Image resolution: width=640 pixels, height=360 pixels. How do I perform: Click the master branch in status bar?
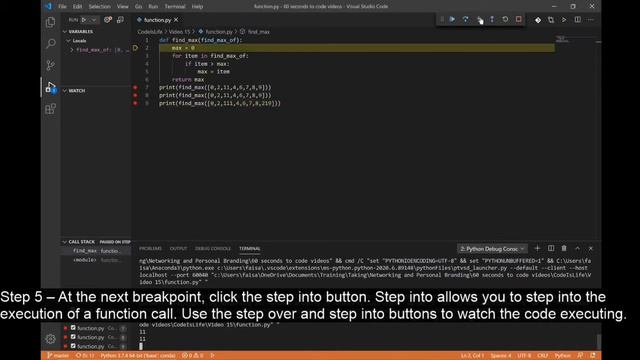tap(58, 356)
